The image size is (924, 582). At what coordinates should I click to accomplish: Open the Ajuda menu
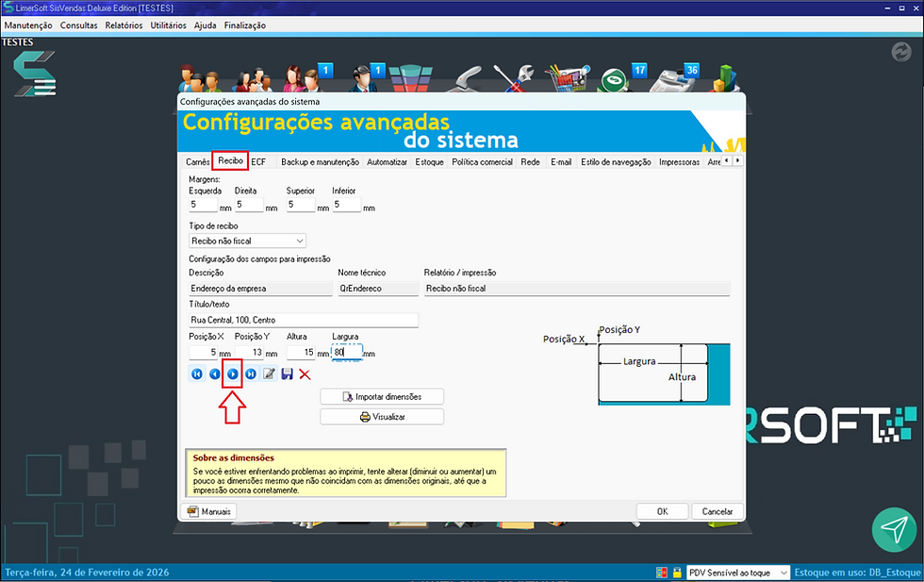pos(206,25)
